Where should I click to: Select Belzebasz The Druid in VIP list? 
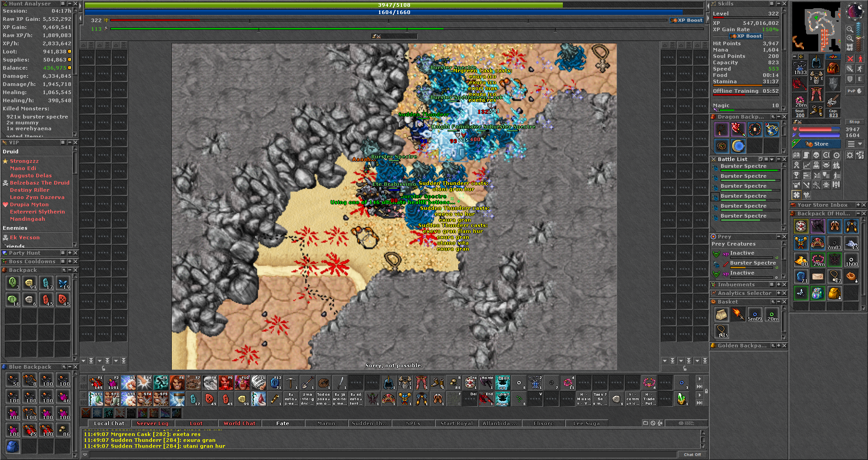pyautogui.click(x=40, y=183)
